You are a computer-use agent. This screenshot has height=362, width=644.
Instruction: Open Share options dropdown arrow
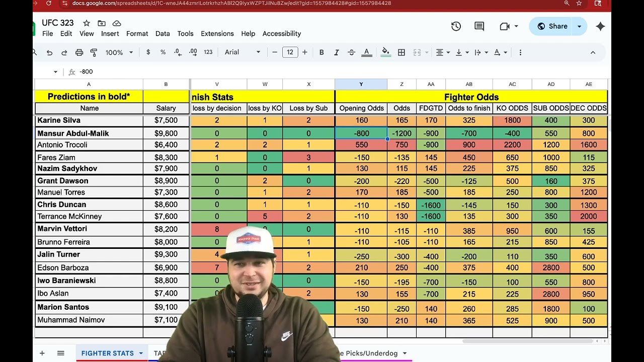tap(579, 26)
